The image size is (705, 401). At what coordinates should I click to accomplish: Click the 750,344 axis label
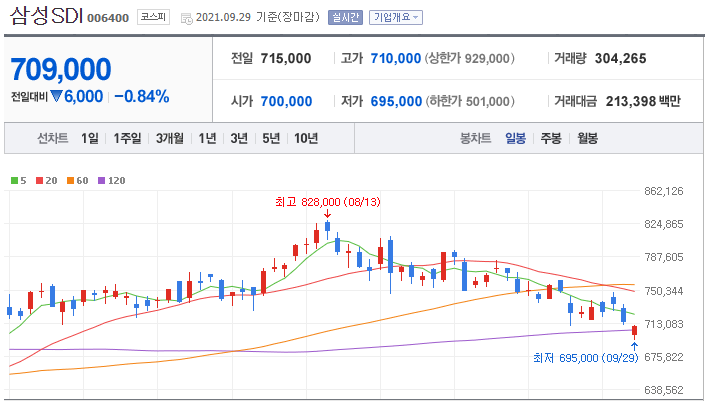(x=663, y=291)
